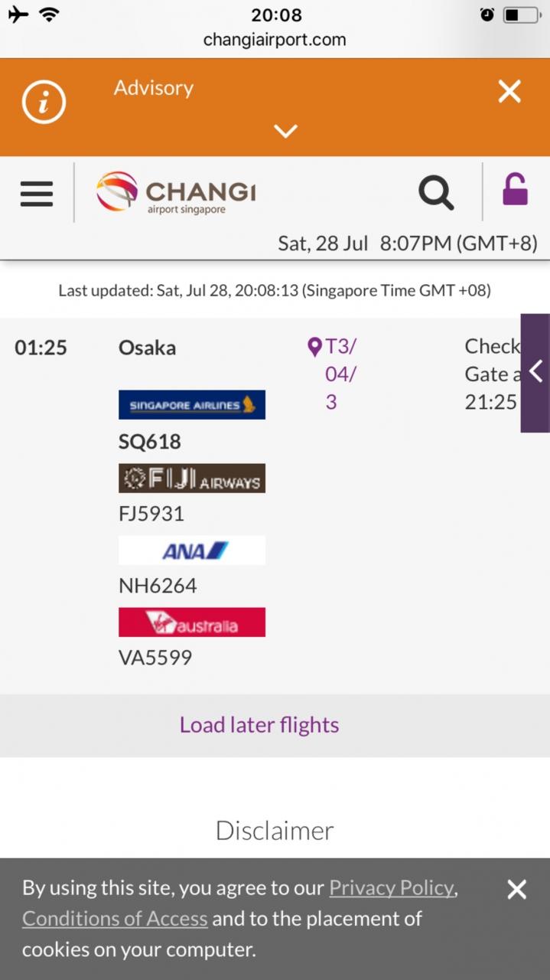Image resolution: width=550 pixels, height=980 pixels.
Task: Tap the Singapore Airlines logo
Action: 192,405
